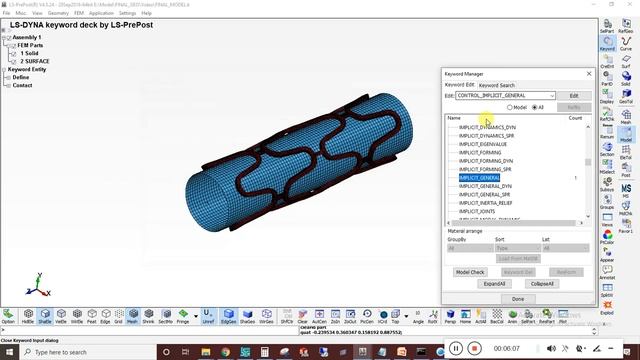The width and height of the screenshot is (640, 360).
Task: Open the List dropdown in Material arrange
Action: tap(566, 248)
